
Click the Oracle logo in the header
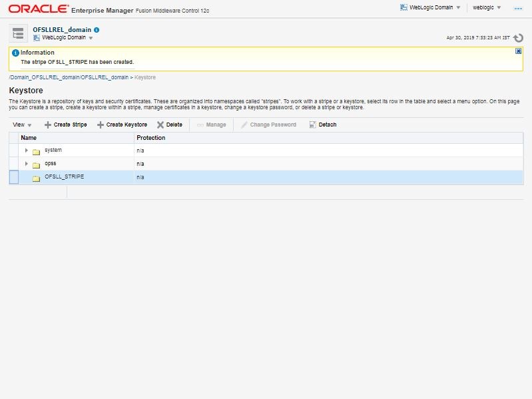pos(39,9)
